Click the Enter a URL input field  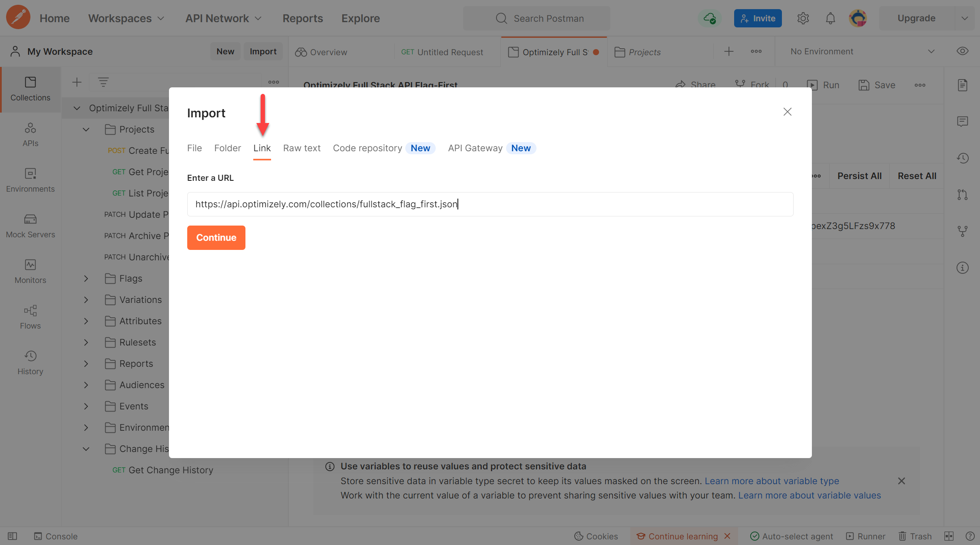(x=490, y=204)
